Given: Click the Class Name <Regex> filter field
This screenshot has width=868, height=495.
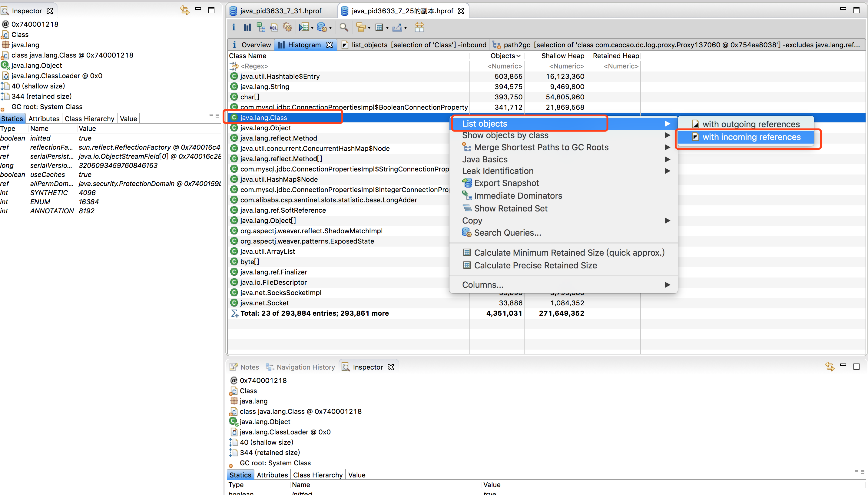Looking at the screenshot, I should (x=349, y=66).
